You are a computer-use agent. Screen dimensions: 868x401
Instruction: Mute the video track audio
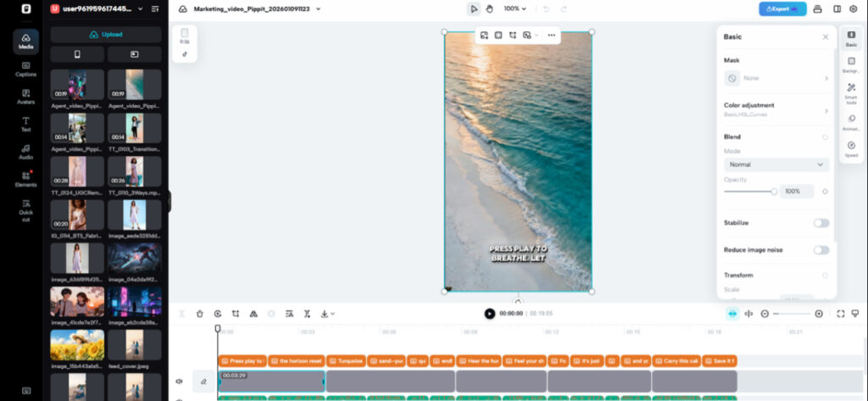179,382
